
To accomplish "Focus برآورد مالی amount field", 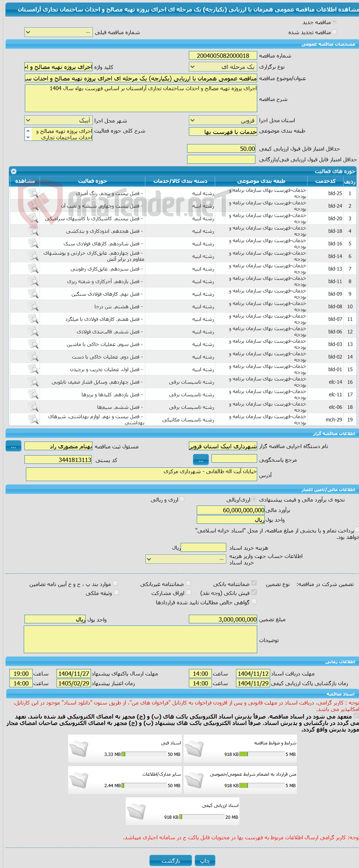I will click(231, 510).
